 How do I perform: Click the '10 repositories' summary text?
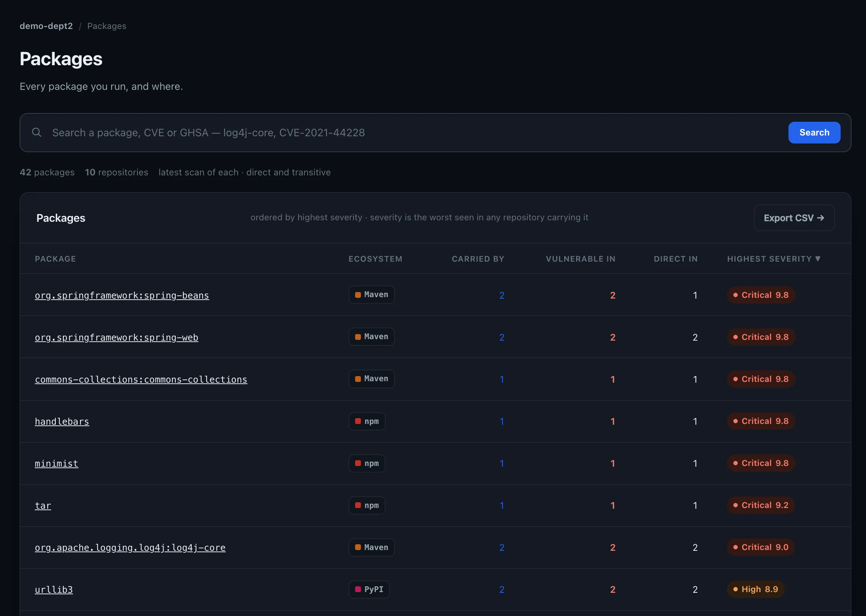pyautogui.click(x=116, y=172)
